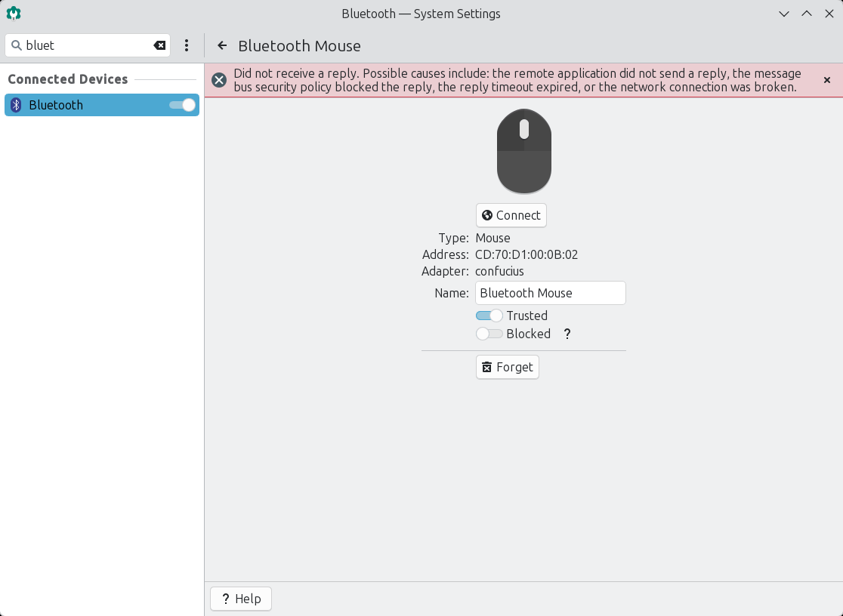Click the error icon in the red banner
Image resolution: width=843 pixels, height=616 pixels.
(219, 80)
